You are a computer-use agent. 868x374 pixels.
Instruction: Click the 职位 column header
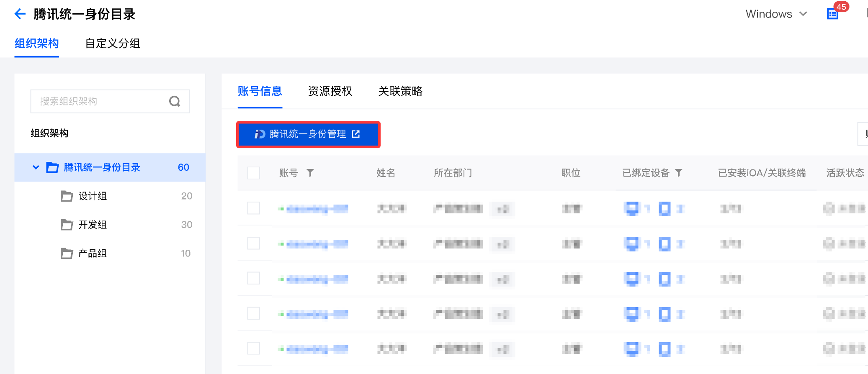pos(571,173)
